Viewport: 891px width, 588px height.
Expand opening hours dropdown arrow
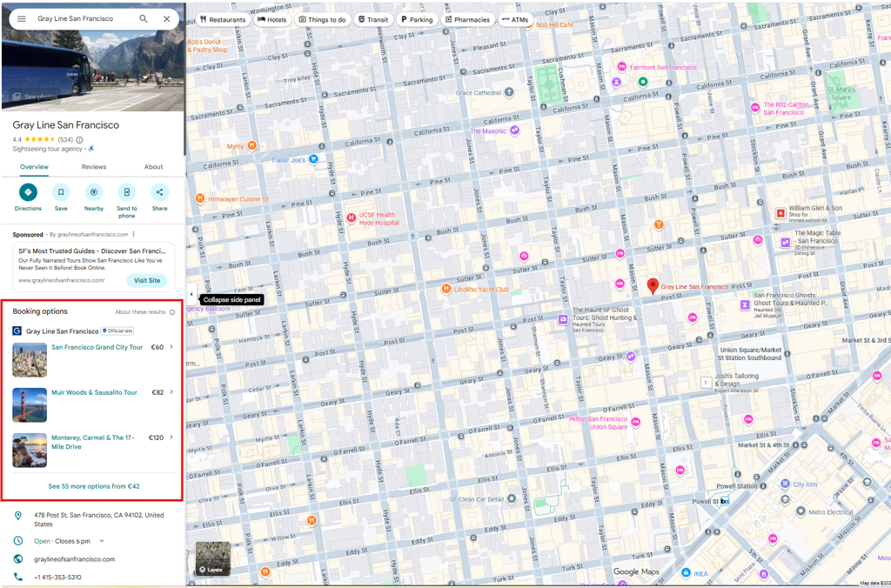pos(103,541)
